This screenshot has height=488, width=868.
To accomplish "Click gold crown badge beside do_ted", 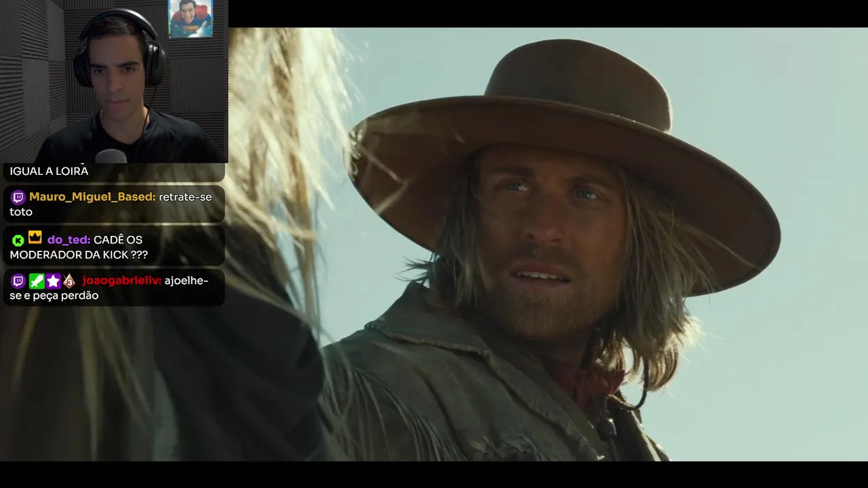I will click(x=35, y=237).
